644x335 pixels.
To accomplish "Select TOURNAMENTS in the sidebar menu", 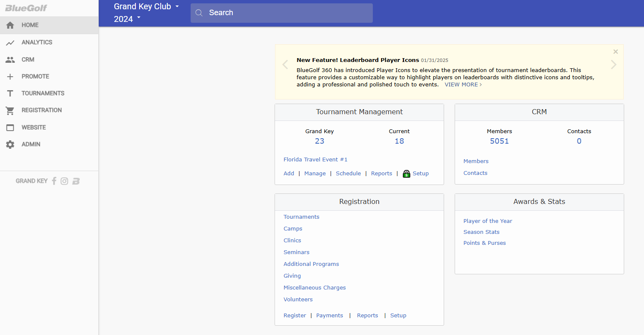I will (x=49, y=94).
